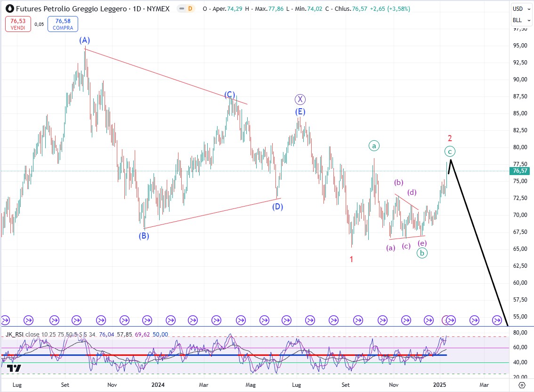534x392 pixels.
Task: Click the 40,00 label on RSI scale
Action: (x=520, y=362)
